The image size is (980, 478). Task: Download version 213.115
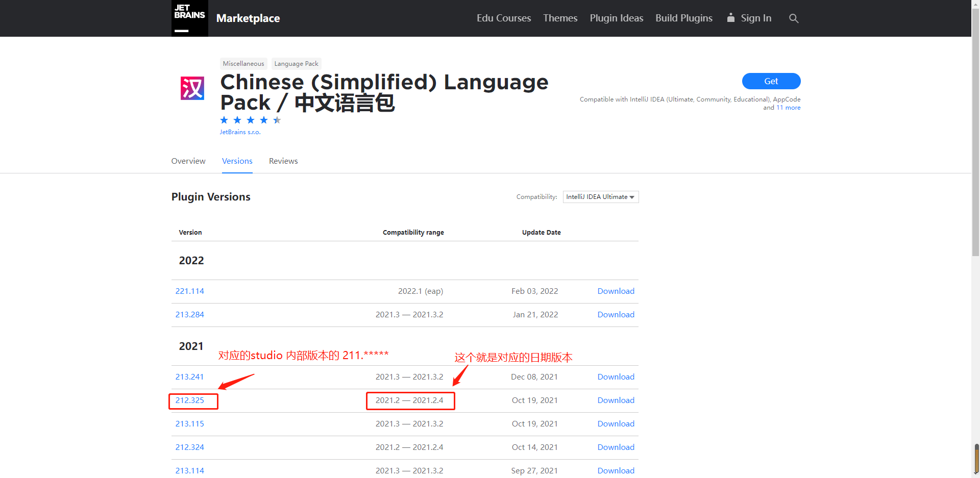[616, 424]
